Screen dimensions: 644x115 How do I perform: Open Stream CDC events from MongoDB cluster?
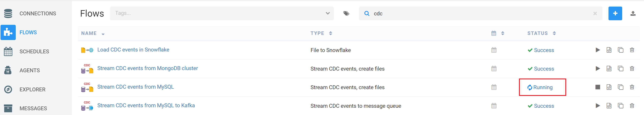[148, 68]
